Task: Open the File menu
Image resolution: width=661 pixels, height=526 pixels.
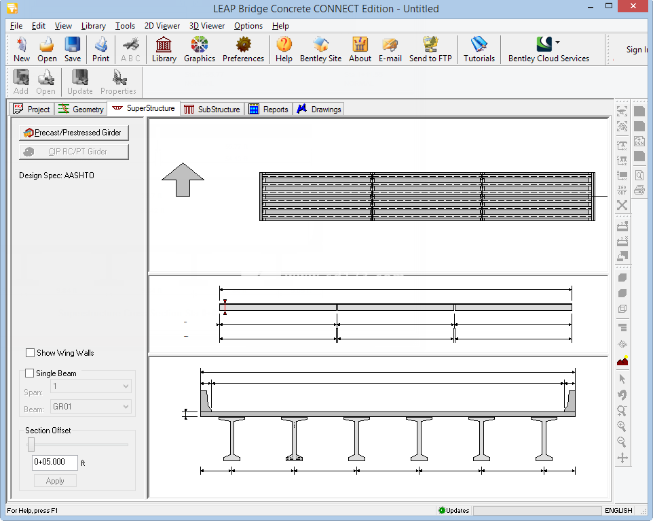Action: click(x=16, y=26)
